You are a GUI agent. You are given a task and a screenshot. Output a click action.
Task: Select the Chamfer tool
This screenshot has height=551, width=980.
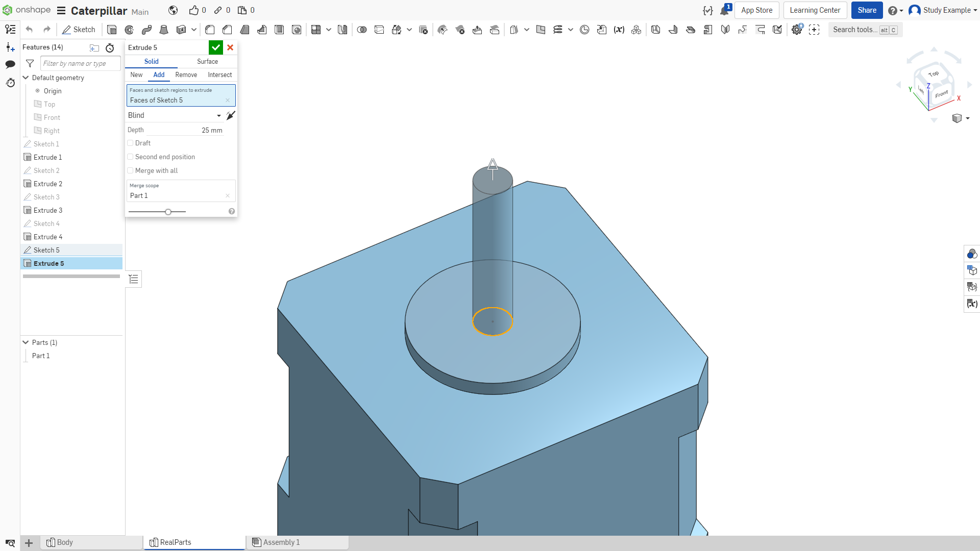pos(227,30)
